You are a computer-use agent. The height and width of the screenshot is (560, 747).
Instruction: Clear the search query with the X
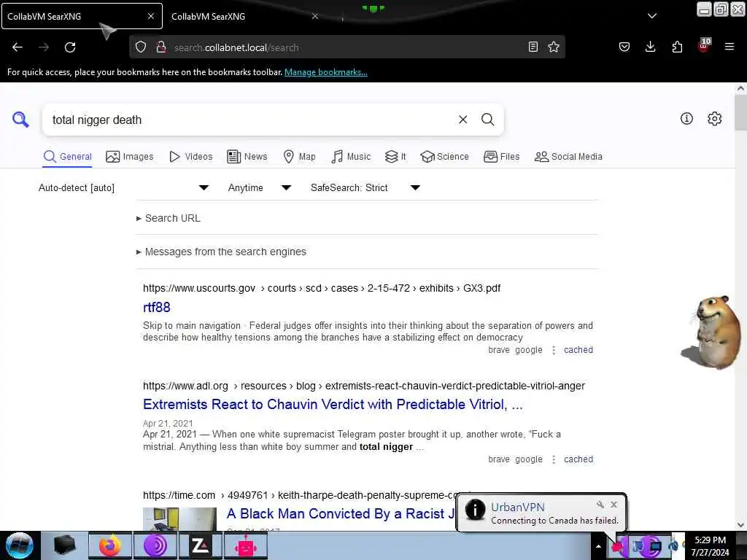(x=462, y=120)
